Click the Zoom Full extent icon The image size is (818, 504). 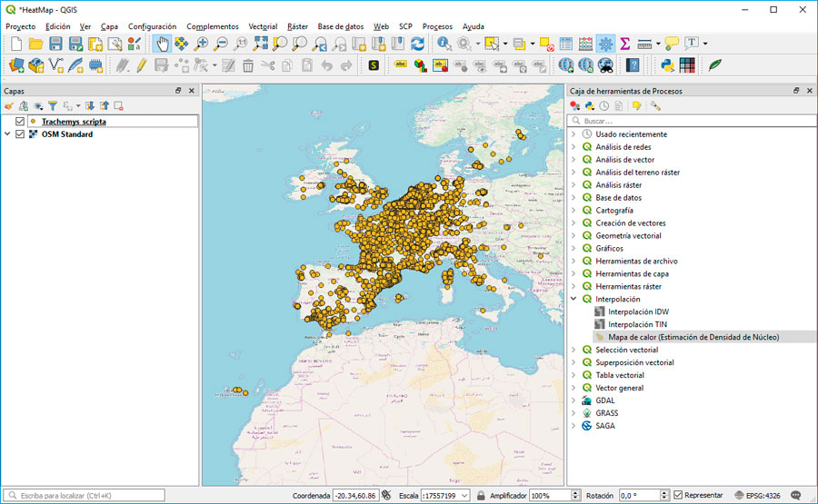pyautogui.click(x=260, y=44)
